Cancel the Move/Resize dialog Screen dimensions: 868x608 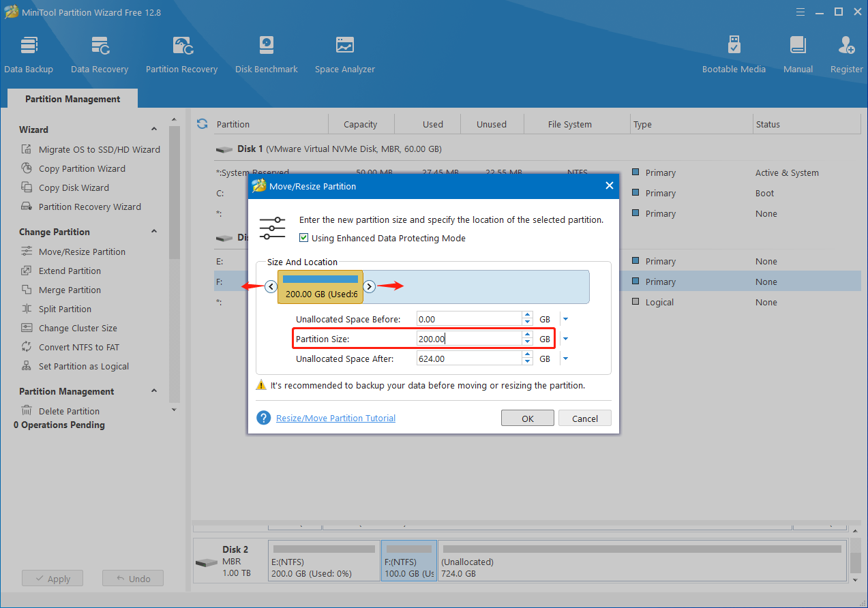coord(585,419)
